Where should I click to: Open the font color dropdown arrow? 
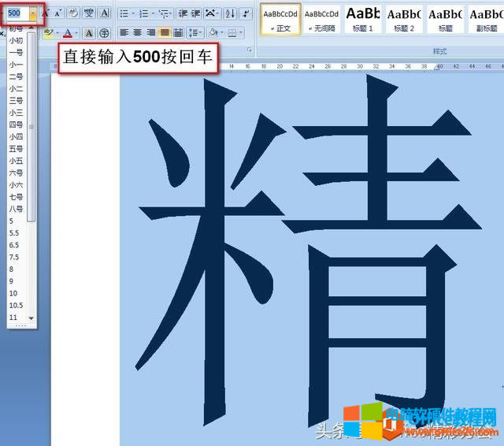[x=76, y=33]
